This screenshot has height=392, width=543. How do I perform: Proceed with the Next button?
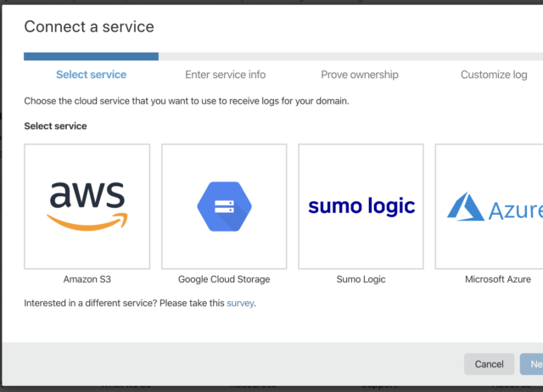coord(532,364)
